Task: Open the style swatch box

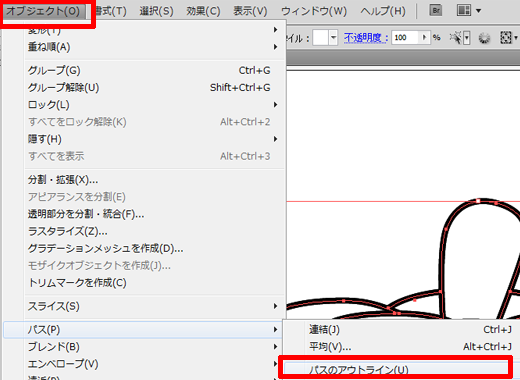Action: [x=321, y=38]
